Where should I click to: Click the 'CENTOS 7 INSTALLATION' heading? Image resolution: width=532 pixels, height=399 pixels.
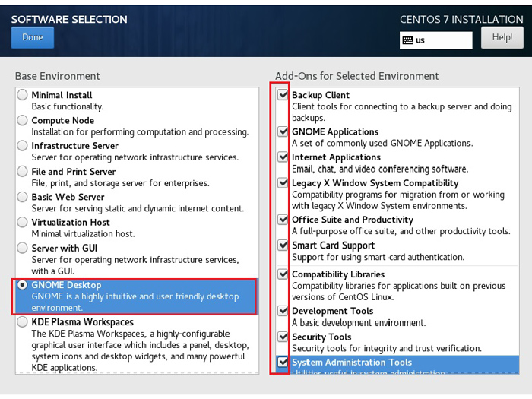point(461,19)
